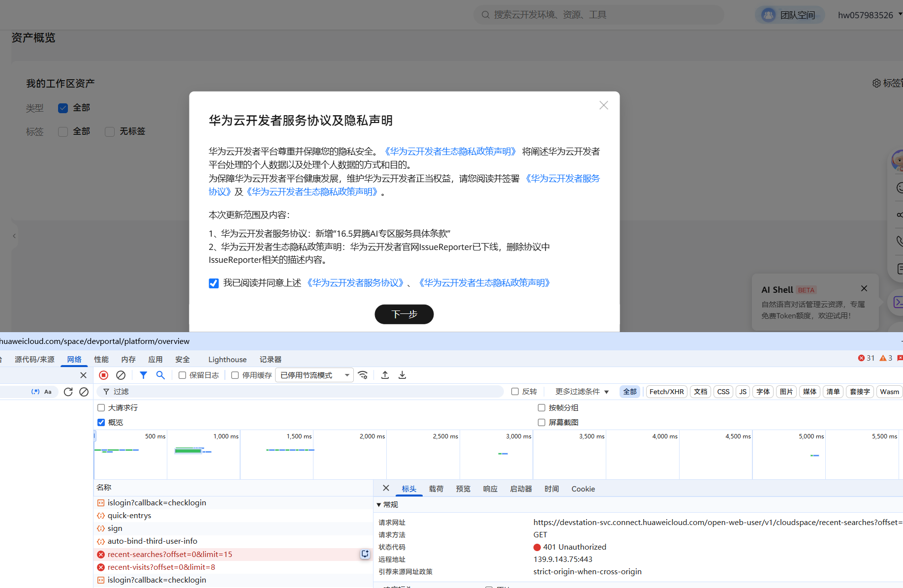Select the auto-bind-third-user-info request
The width and height of the screenshot is (903, 588).
point(233,541)
